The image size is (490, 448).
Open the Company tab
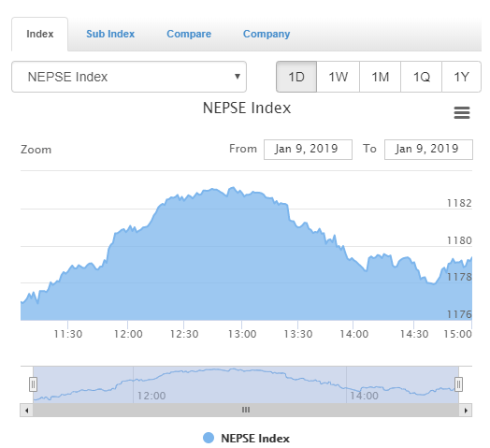[267, 34]
